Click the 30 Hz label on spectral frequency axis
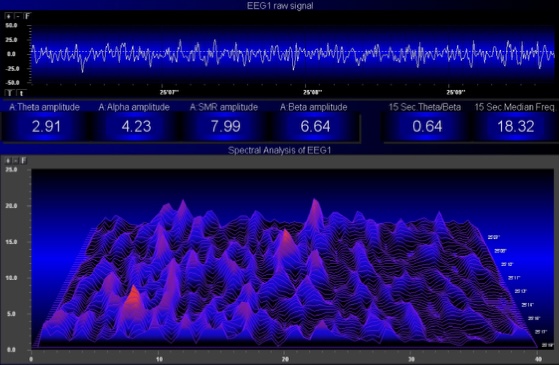This screenshot has width=559, height=365. coord(411,359)
